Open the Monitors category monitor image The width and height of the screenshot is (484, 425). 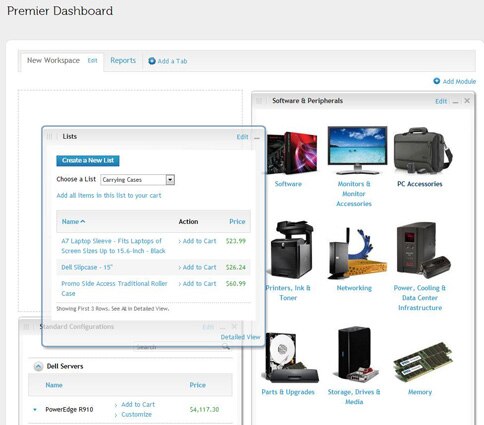point(357,150)
